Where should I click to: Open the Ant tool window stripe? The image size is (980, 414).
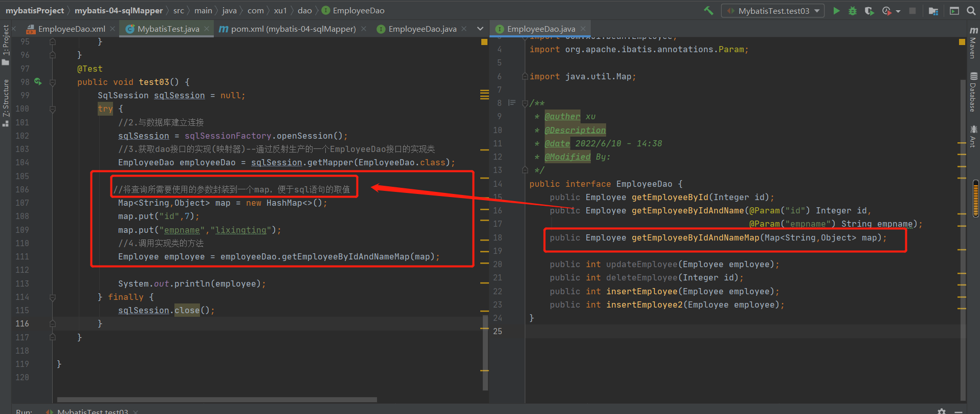[x=973, y=136]
